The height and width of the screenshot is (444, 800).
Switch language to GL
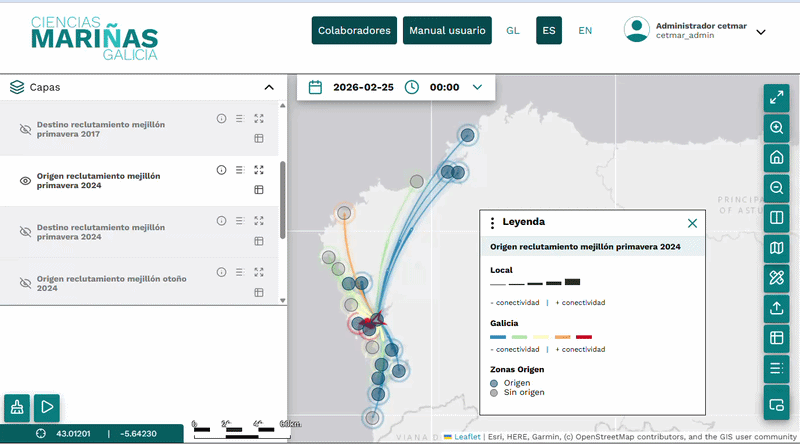pyautogui.click(x=513, y=31)
